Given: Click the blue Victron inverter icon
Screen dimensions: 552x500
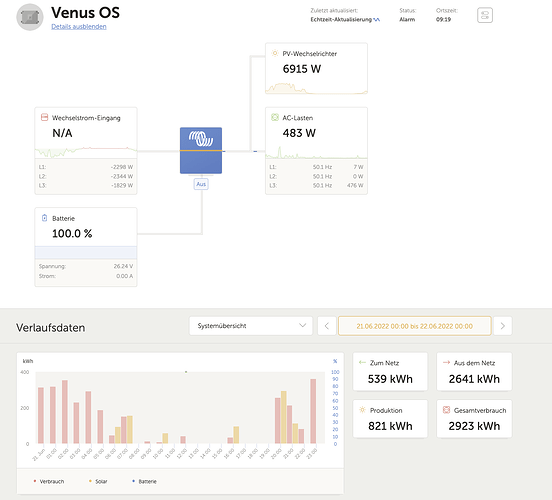Looking at the screenshot, I should [201, 150].
